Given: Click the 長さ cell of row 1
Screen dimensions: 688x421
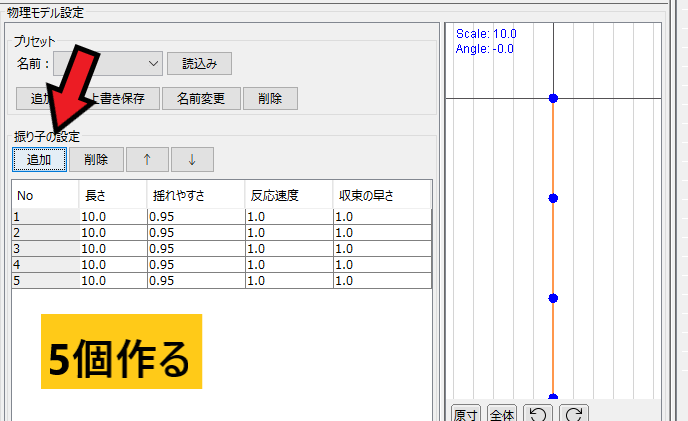Looking at the screenshot, I should coord(113,216).
